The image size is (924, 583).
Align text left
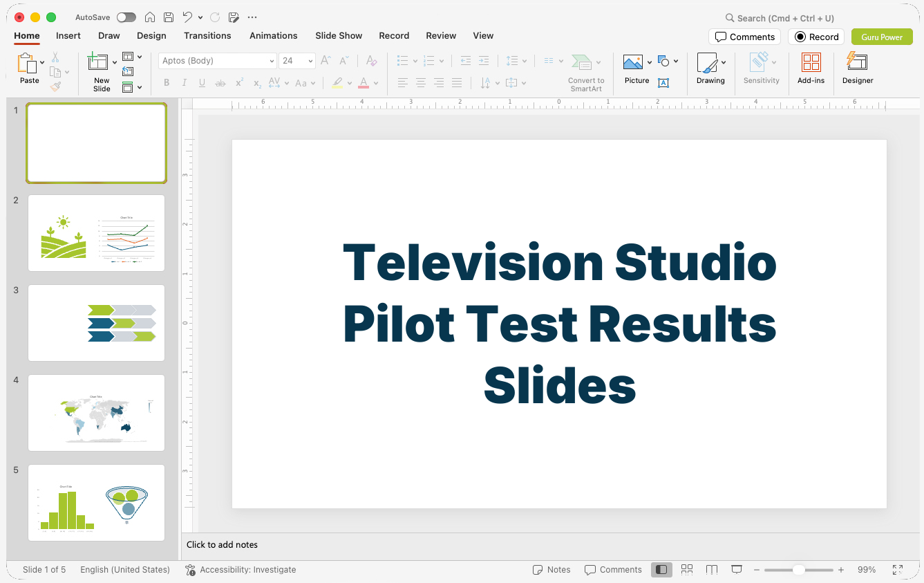[x=403, y=83]
